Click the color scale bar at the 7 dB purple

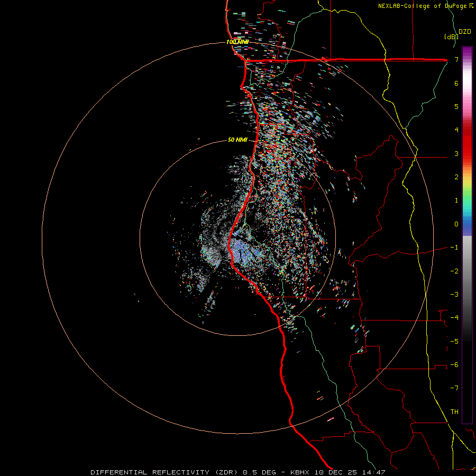(467, 59)
